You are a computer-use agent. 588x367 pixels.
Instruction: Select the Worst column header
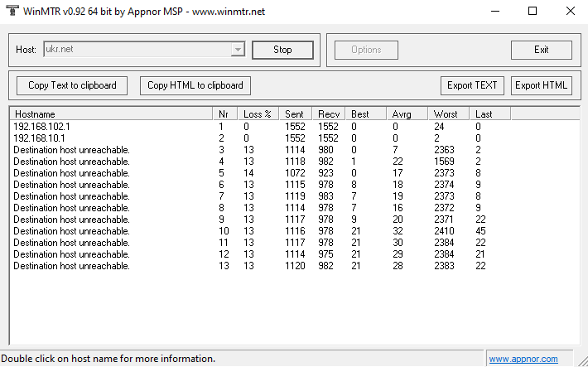coord(450,113)
